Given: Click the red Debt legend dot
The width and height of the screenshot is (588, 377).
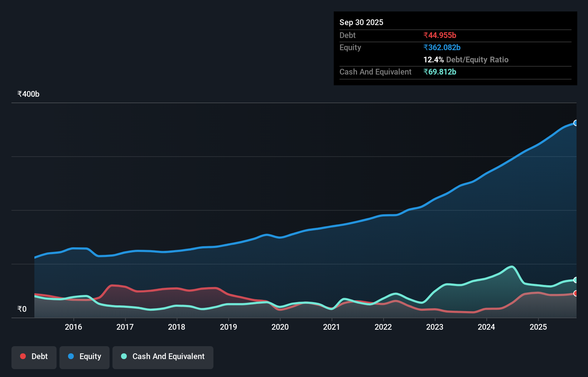Looking at the screenshot, I should click(23, 356).
